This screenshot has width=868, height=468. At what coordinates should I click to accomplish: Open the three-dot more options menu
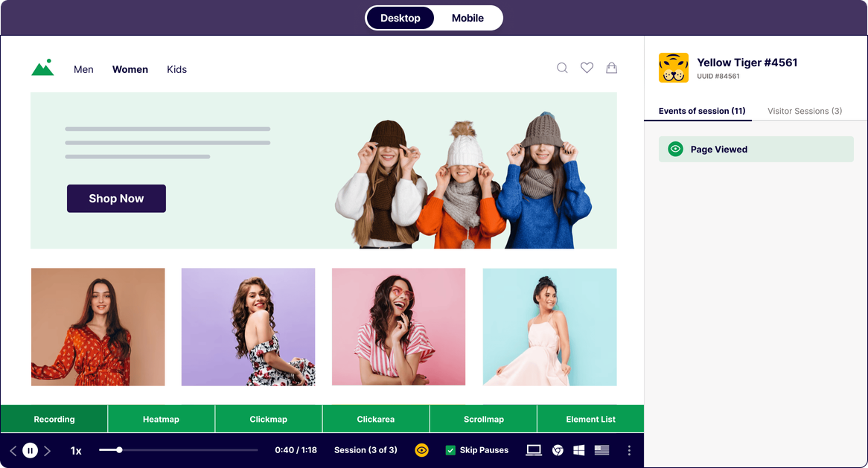pos(629,450)
